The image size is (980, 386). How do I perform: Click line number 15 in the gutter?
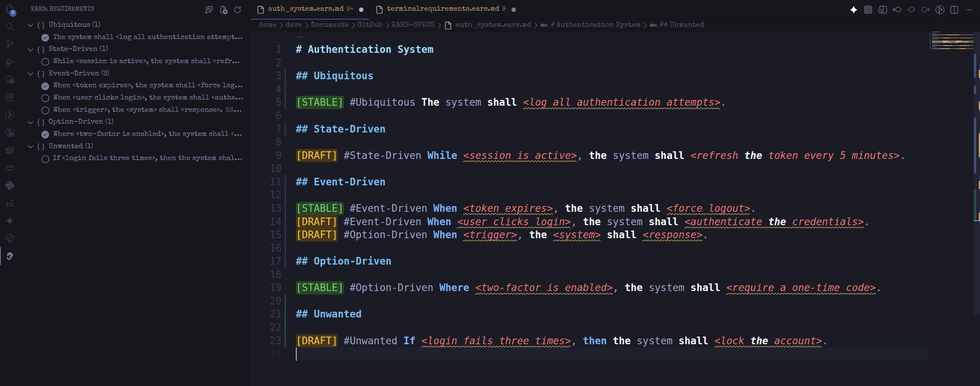coord(276,235)
